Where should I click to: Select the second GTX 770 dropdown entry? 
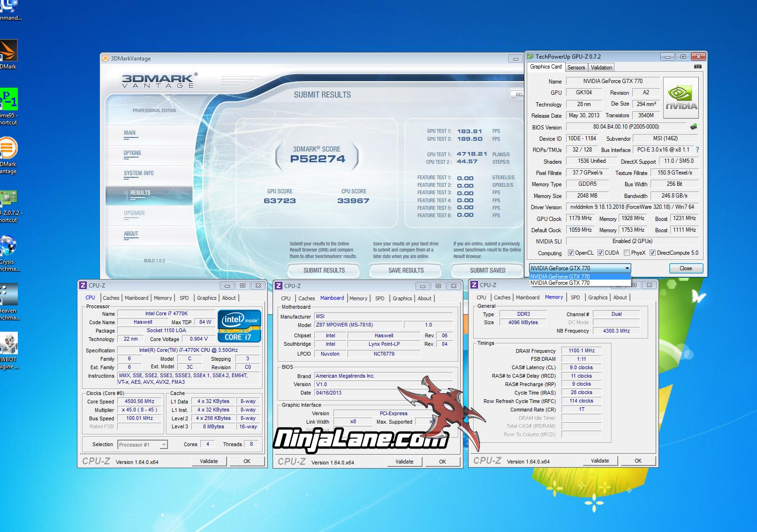tap(580, 283)
